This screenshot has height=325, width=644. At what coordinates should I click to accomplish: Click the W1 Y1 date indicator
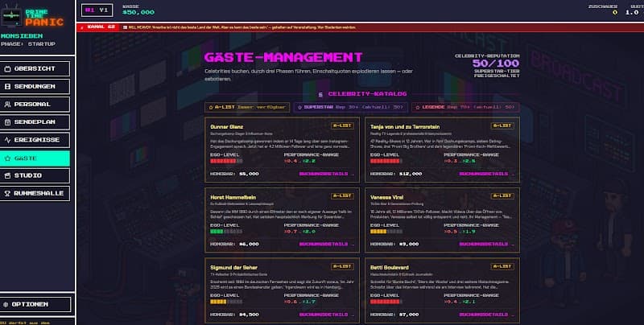(x=97, y=10)
